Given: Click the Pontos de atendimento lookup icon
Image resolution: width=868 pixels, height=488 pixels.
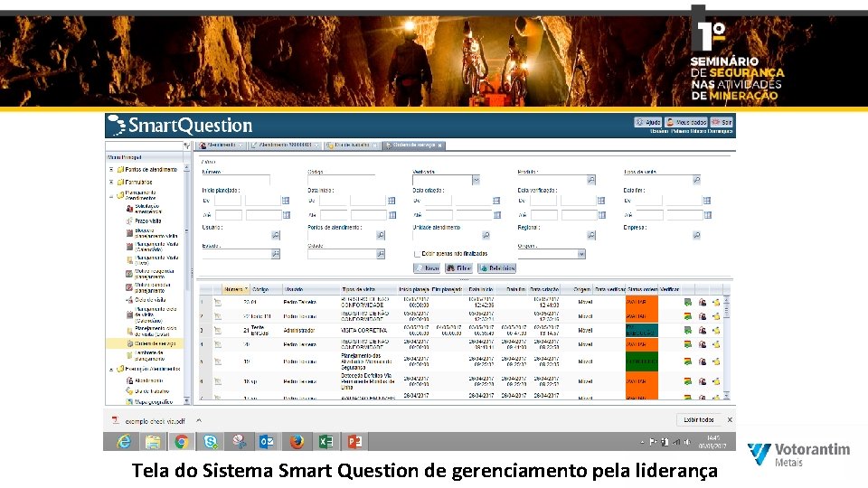Looking at the screenshot, I should (381, 235).
